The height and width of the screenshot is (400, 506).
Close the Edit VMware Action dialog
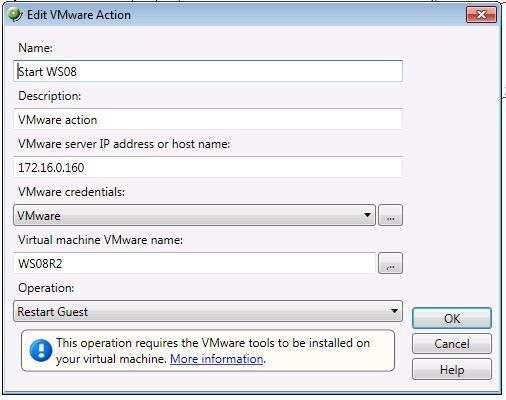pos(481,15)
